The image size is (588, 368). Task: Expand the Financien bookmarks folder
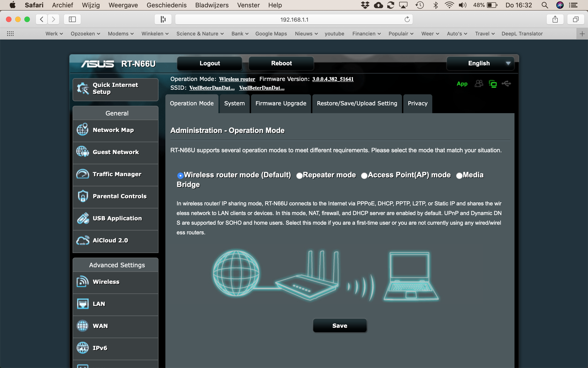366,34
